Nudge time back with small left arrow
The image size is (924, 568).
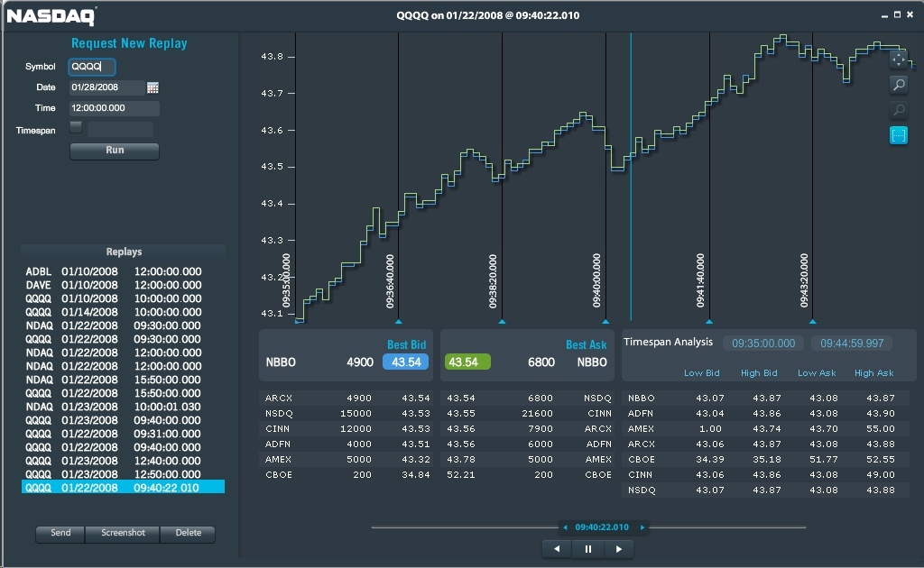tap(565, 527)
